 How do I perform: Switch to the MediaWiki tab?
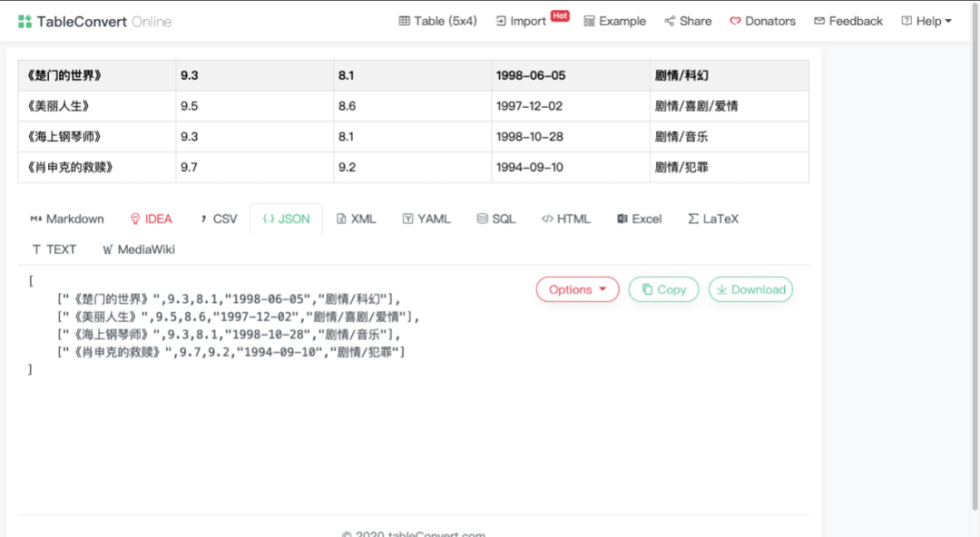click(139, 249)
